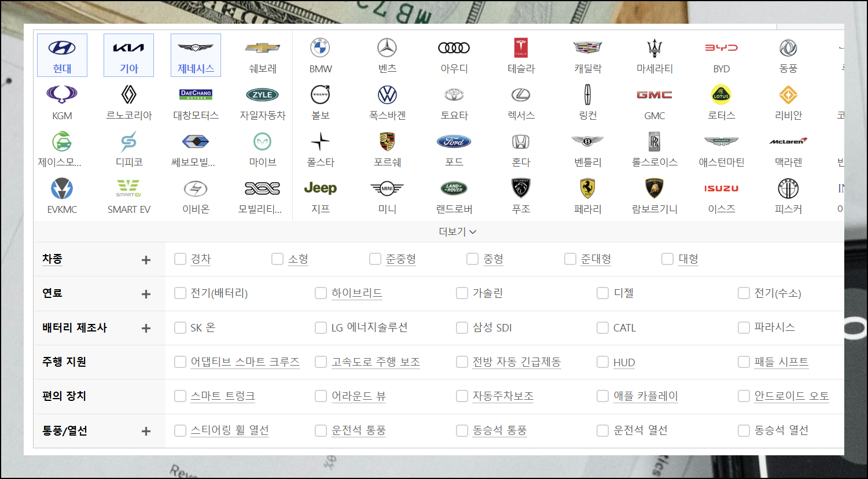Expand more brands with 더보기

[x=457, y=231]
